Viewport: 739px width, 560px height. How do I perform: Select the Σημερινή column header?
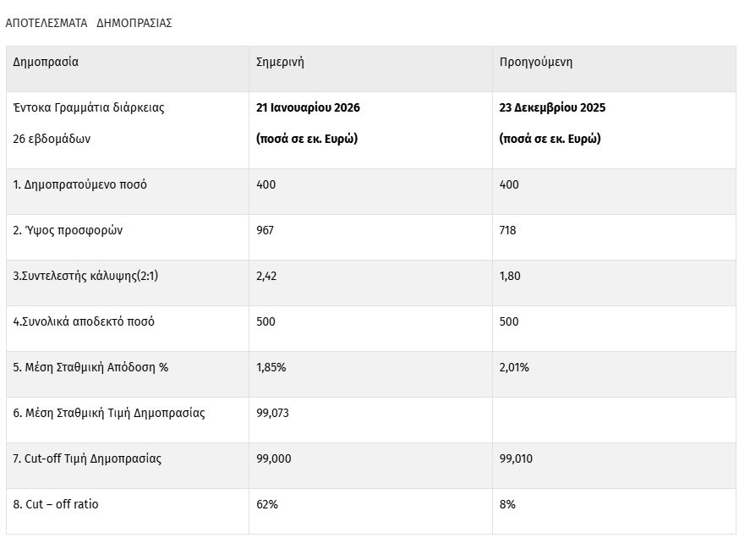(280, 62)
